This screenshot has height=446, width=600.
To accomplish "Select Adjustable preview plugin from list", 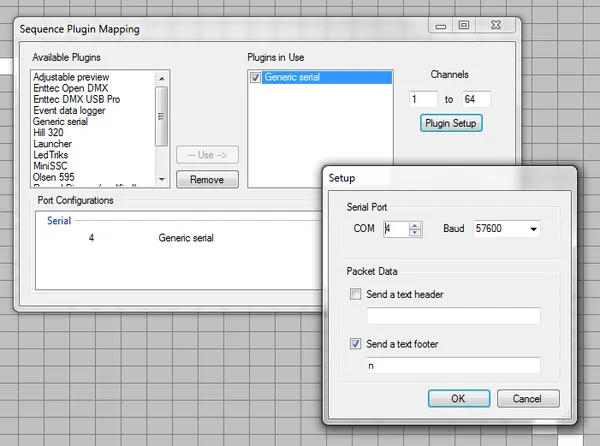I will tap(71, 77).
